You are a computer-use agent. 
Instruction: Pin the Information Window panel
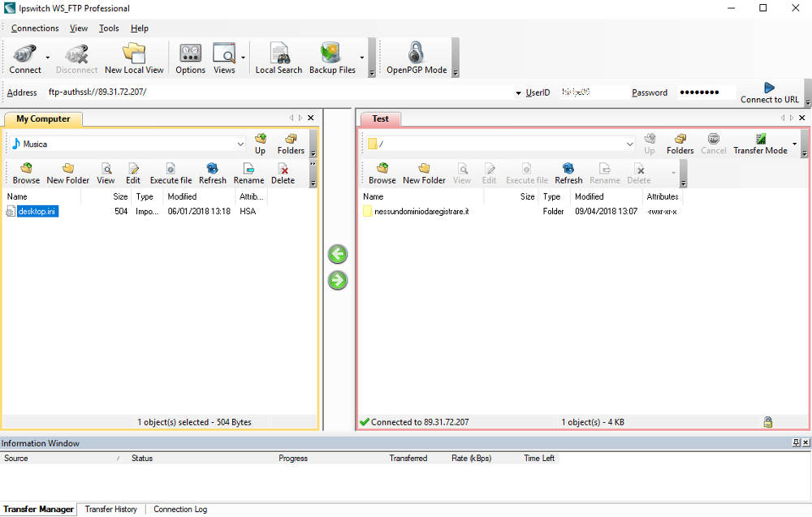[x=797, y=442]
